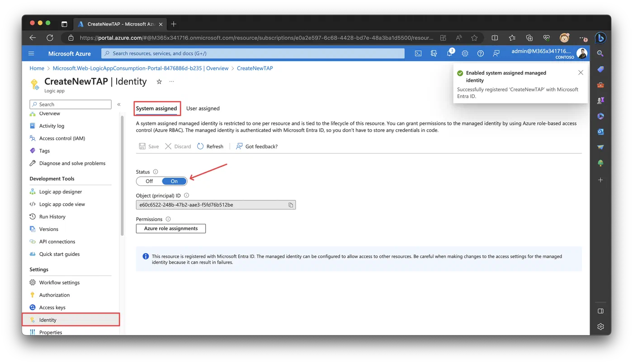This screenshot has width=633, height=364.
Task: Open the admin account menu
Action: coord(549,53)
